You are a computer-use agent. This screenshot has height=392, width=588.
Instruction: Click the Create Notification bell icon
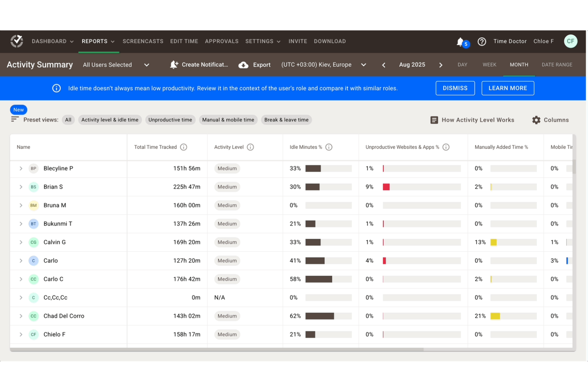[x=174, y=64]
